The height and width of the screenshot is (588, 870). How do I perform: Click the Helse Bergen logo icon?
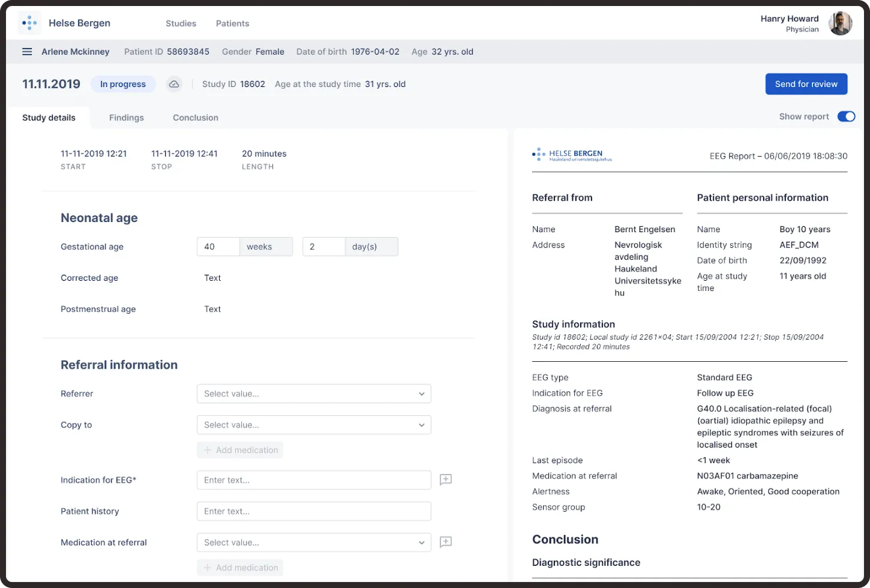coord(29,23)
